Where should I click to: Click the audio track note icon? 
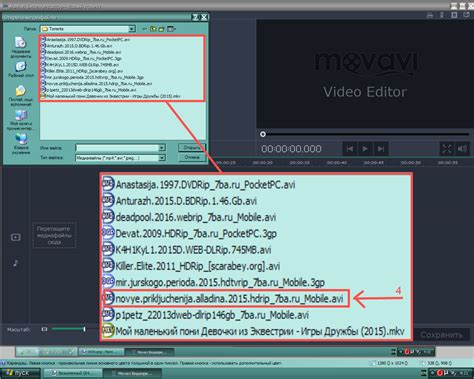(16, 263)
